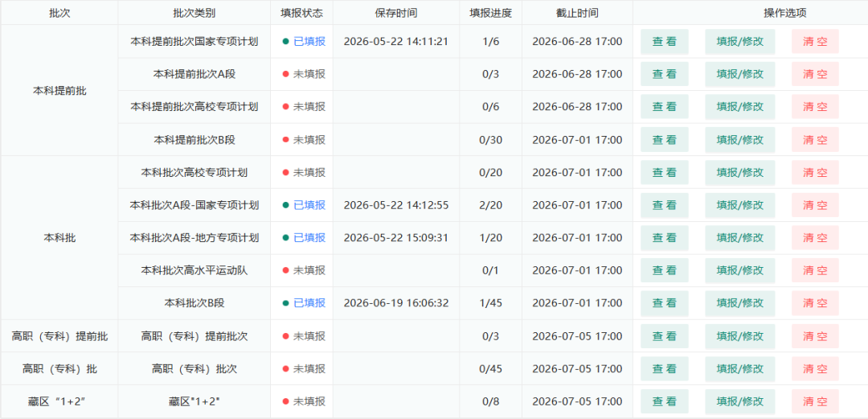Click 清空 for 藏区"1+2"
Screen dimensions: 868x419
815,401
